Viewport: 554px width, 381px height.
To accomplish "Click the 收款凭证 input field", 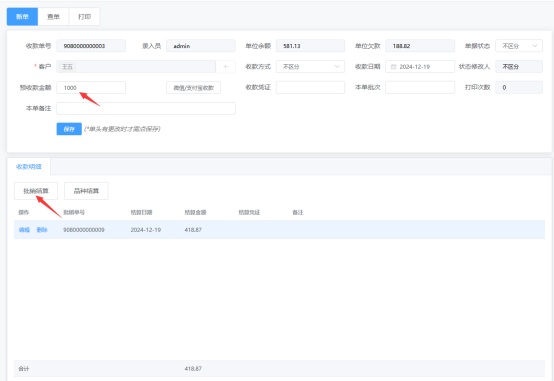I will point(310,87).
